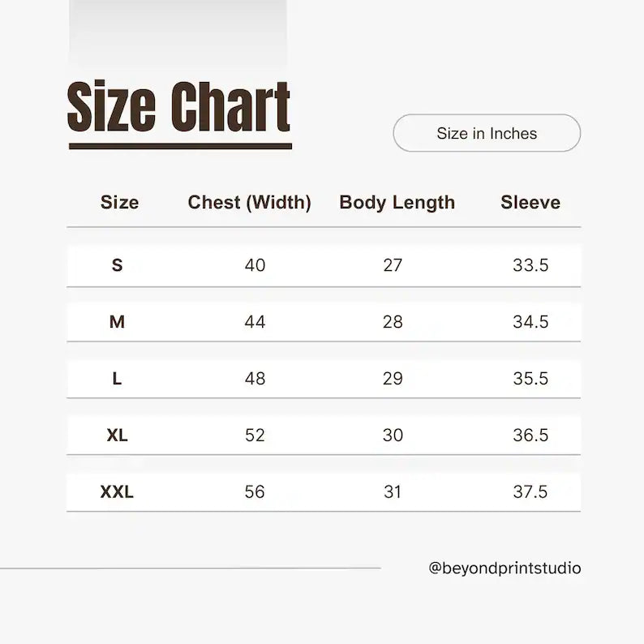Image resolution: width=644 pixels, height=644 pixels.
Task: Click body length value 28
Action: pos(393,322)
